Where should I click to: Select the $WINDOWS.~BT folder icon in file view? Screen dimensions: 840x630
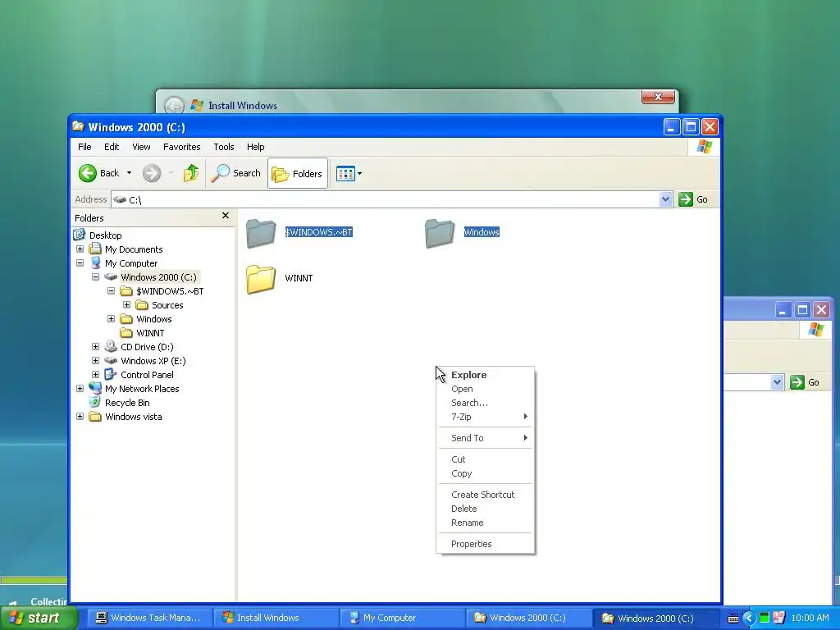[x=261, y=233]
